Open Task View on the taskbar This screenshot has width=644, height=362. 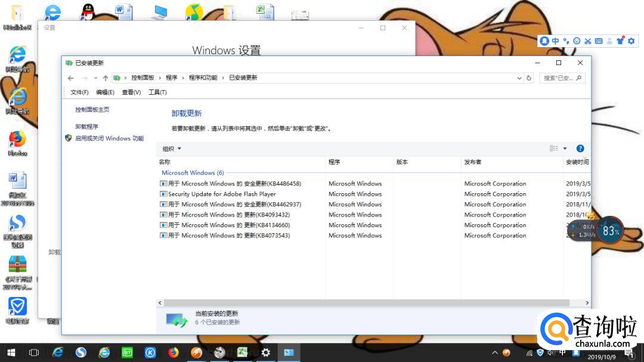[x=34, y=352]
